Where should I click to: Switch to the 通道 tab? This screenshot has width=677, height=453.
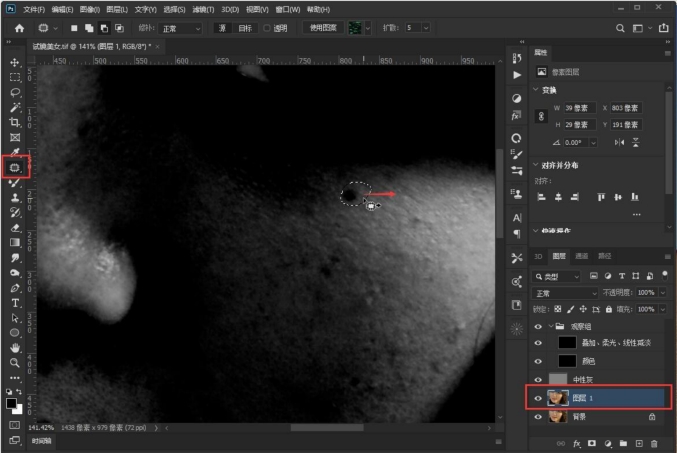click(582, 256)
